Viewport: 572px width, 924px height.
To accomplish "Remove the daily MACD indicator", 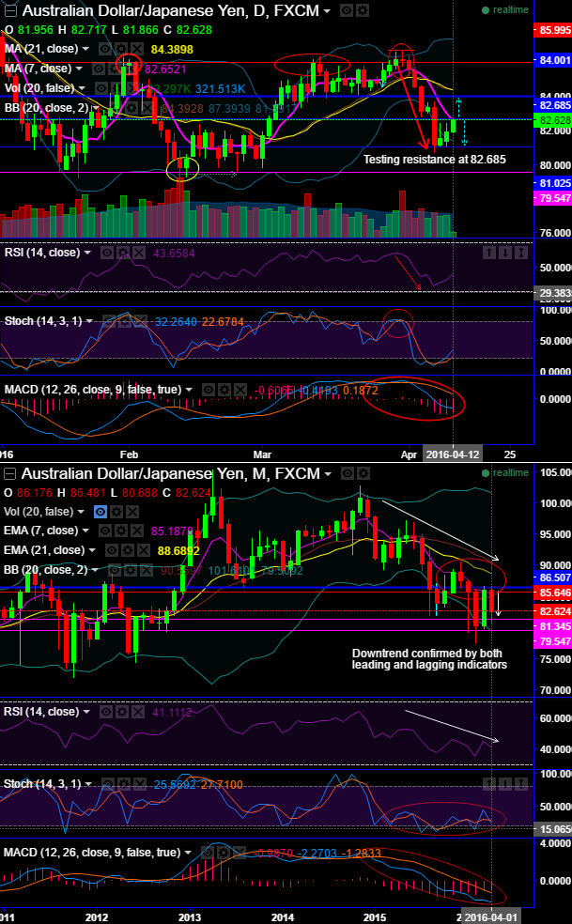I will click(240, 390).
